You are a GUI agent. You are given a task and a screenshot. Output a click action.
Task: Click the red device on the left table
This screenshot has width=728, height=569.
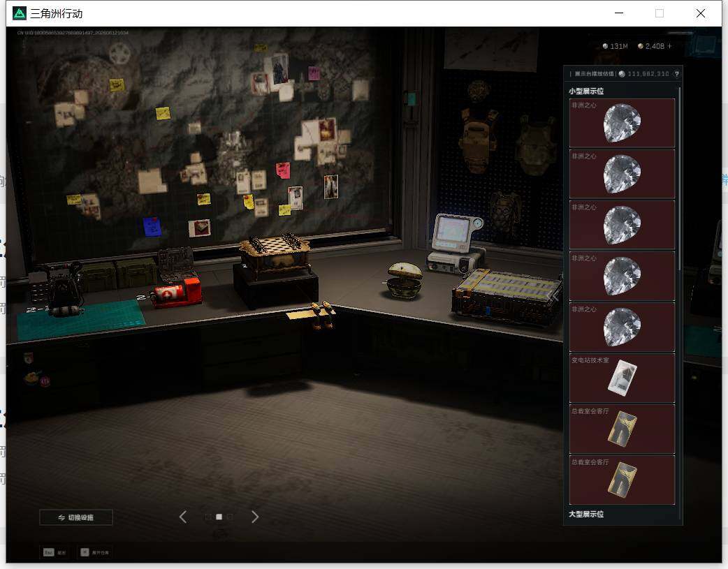[x=175, y=293]
